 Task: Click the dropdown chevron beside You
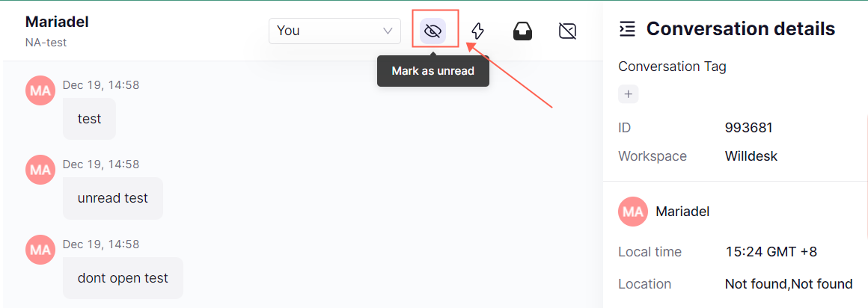coord(388,31)
